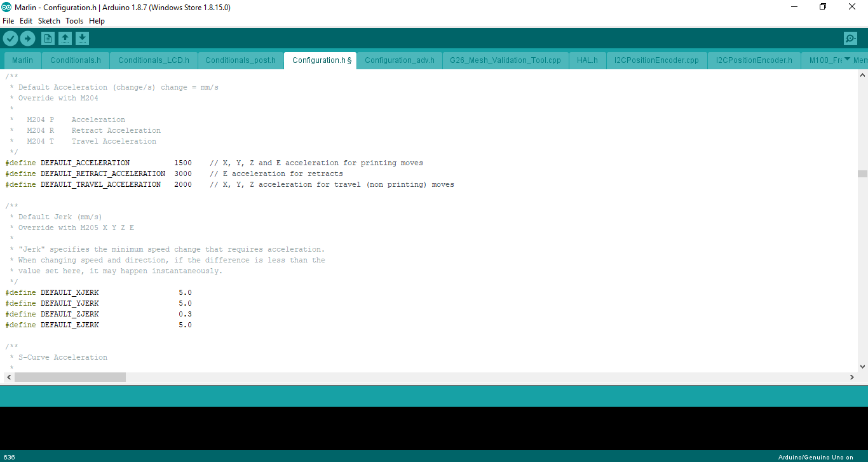Switch to the HAL.h tab
This screenshot has height=462, width=868.
pos(587,60)
